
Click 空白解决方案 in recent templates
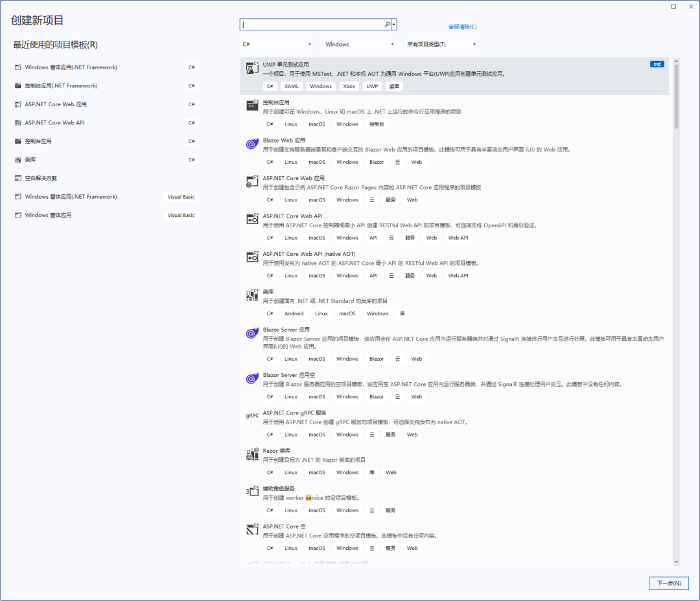[x=41, y=178]
